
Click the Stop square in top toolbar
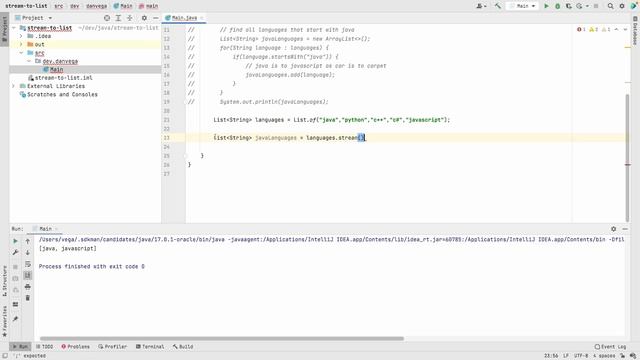point(596,6)
